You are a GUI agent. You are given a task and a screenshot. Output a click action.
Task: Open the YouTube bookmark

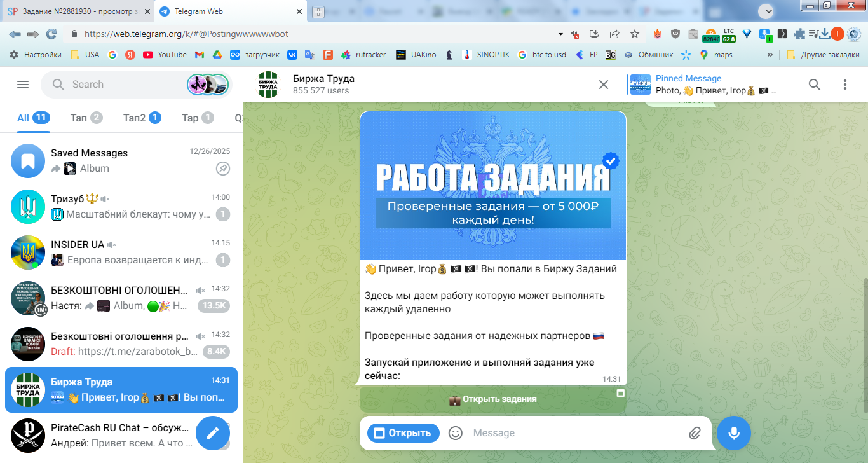pos(165,55)
